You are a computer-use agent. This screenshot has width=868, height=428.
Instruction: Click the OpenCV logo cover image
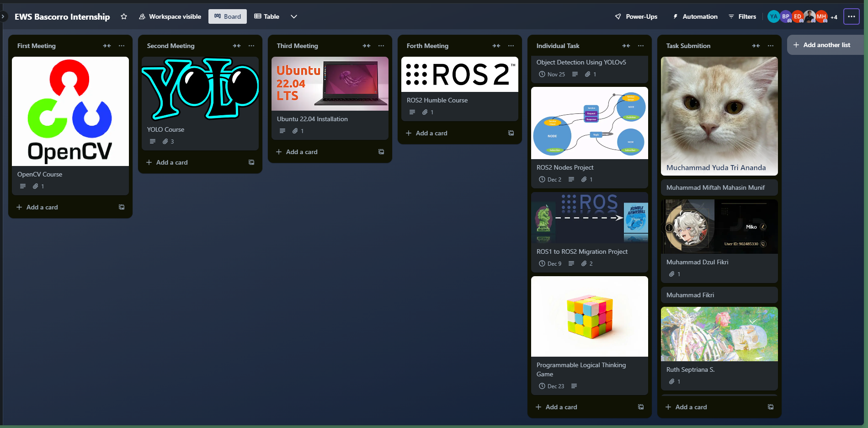(70, 111)
